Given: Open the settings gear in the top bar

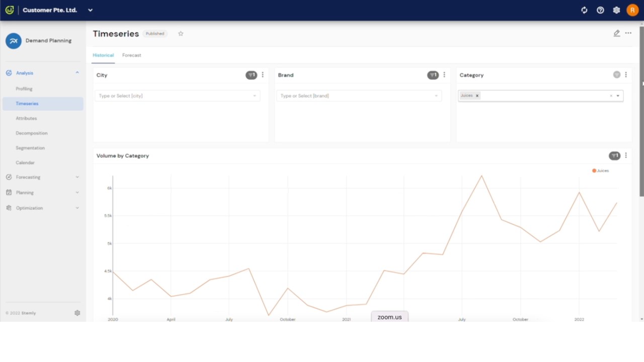Looking at the screenshot, I should [616, 10].
